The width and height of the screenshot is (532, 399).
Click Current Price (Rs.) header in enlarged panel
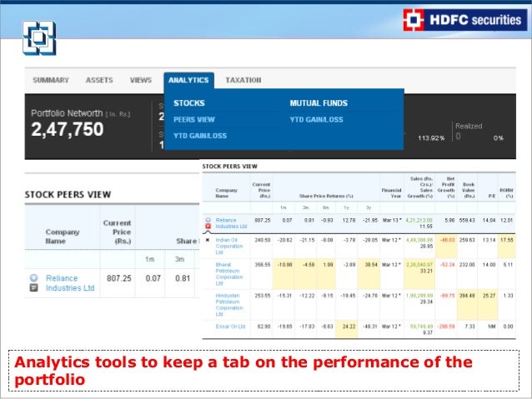click(x=117, y=232)
